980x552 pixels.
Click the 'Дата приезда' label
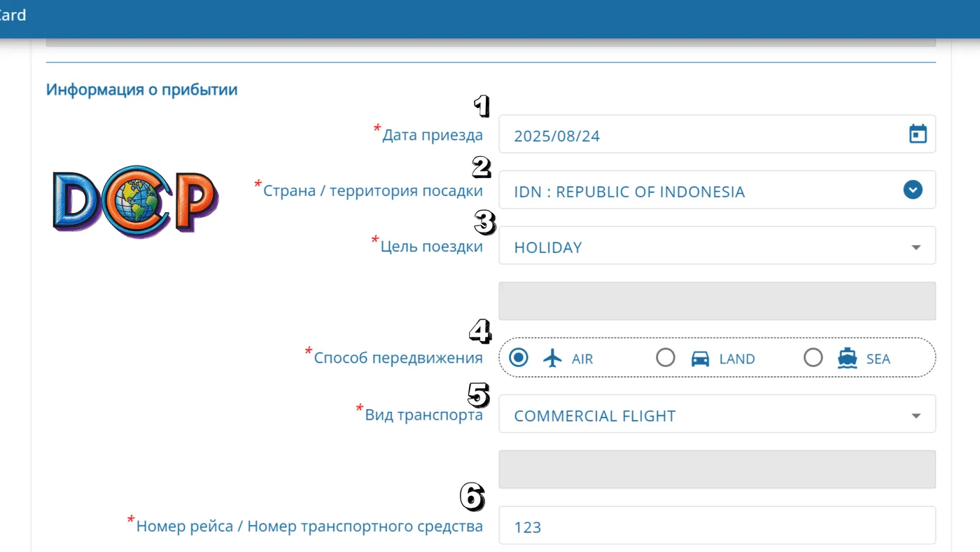[433, 134]
